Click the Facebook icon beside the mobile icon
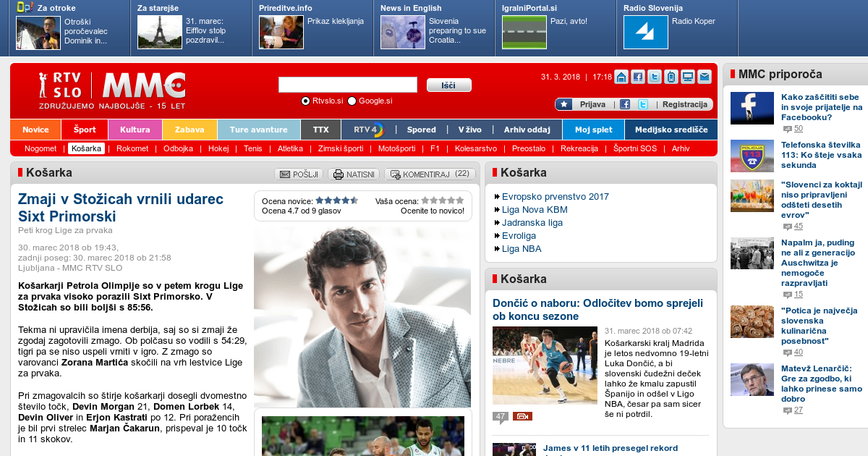The width and height of the screenshot is (868, 456). point(638,77)
